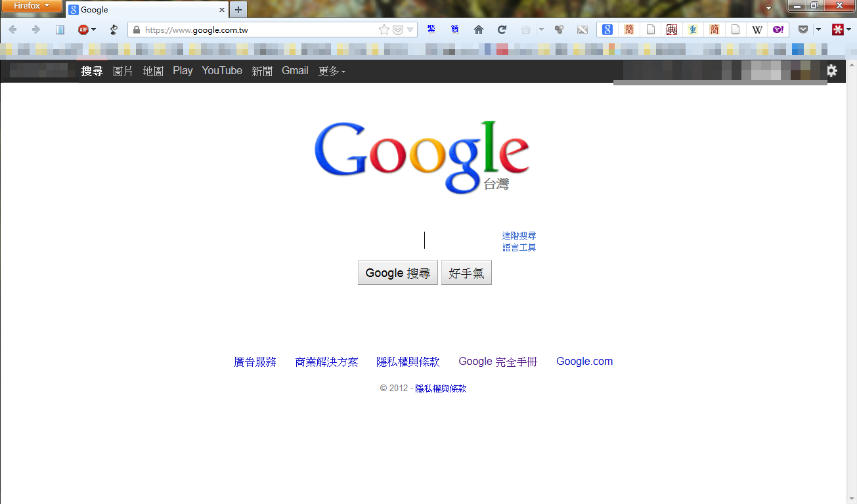Viewport: 857px width, 504px height.
Task: Open the 簡 bookmark right of 重
Action: [714, 30]
